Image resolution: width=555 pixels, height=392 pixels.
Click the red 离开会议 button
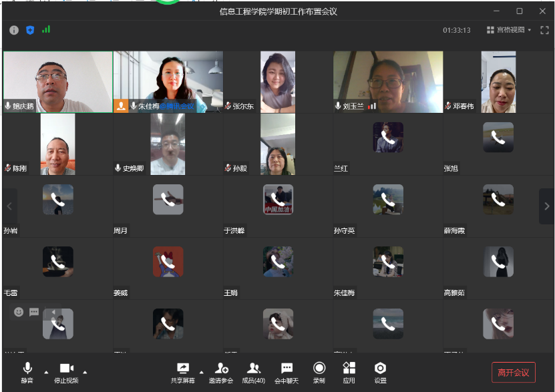coord(513,373)
